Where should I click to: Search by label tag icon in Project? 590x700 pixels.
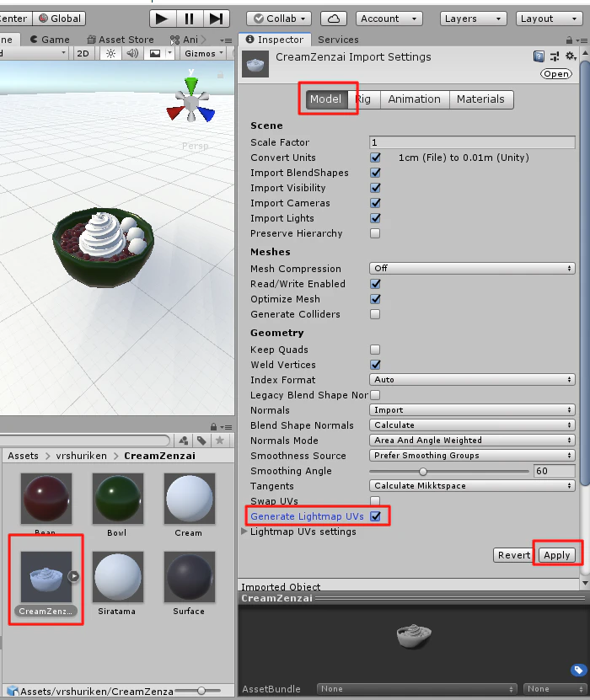[x=201, y=441]
